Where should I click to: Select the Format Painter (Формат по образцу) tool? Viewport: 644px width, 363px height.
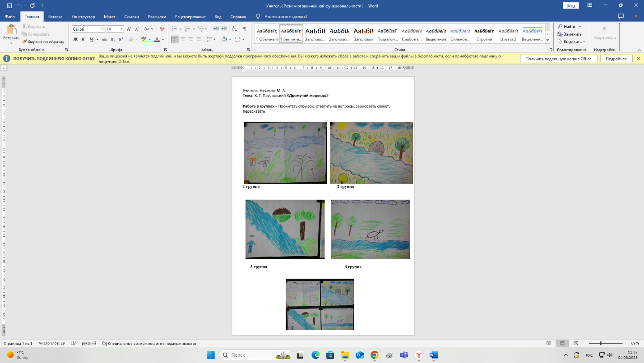click(43, 42)
